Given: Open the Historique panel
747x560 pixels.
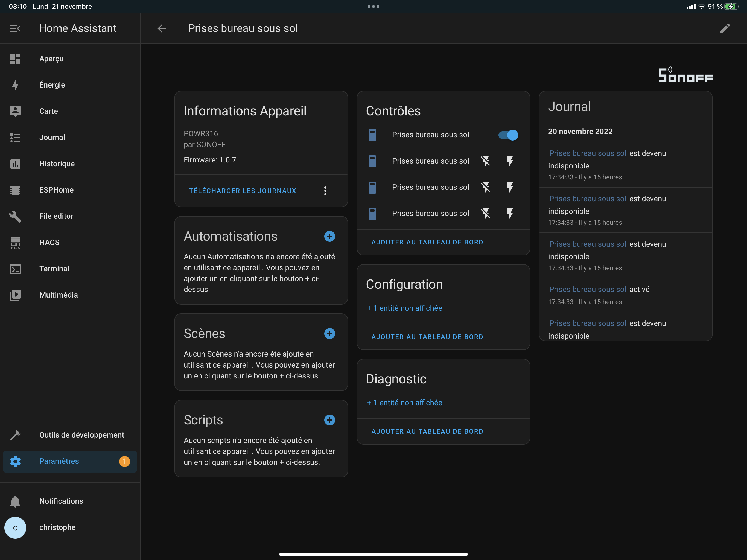Looking at the screenshot, I should pos(57,164).
